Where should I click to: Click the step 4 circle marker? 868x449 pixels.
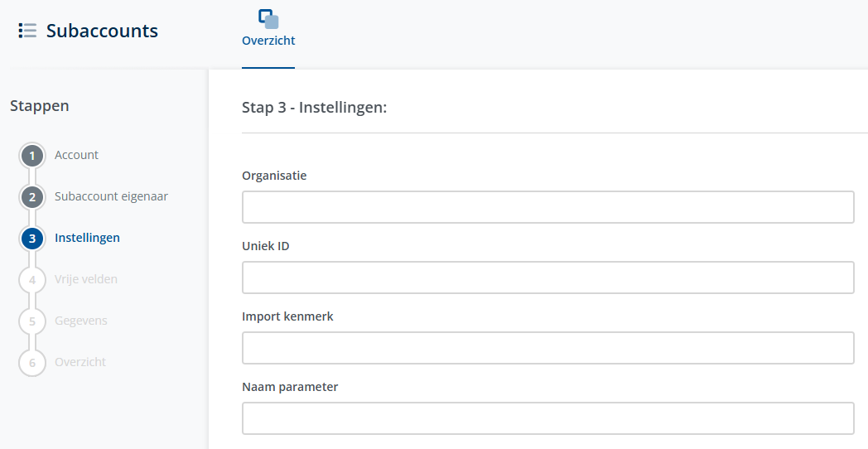(x=31, y=280)
